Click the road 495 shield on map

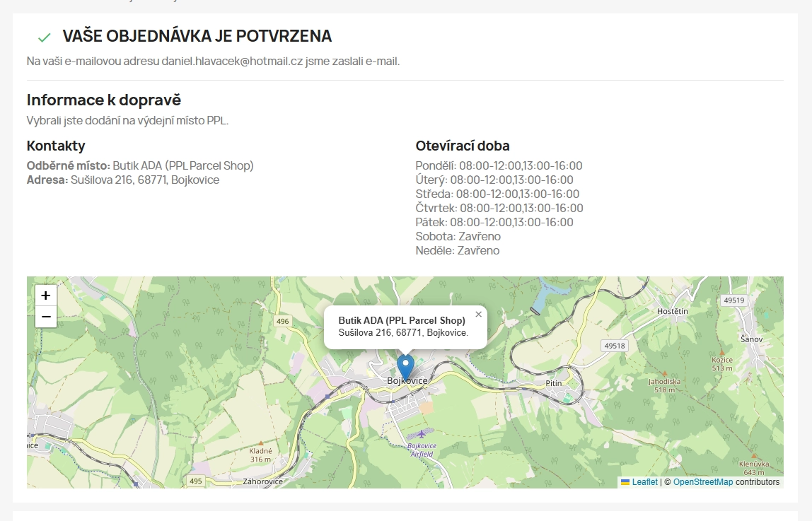point(196,481)
